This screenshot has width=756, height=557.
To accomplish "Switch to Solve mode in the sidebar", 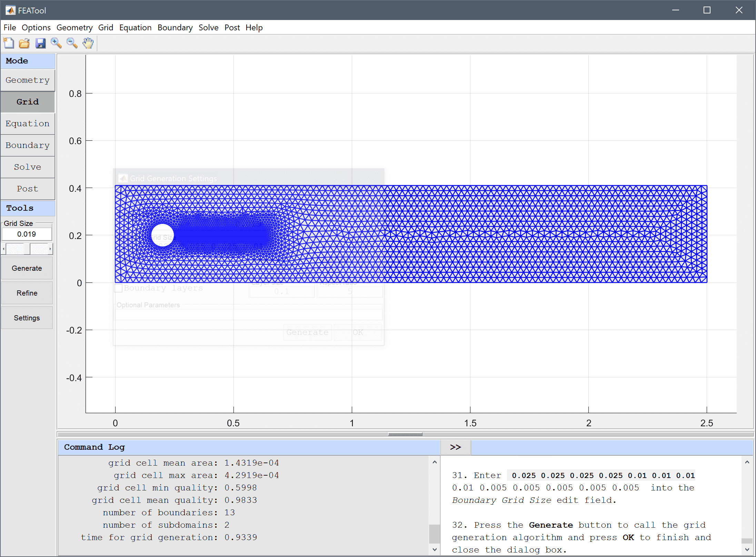I will point(28,167).
